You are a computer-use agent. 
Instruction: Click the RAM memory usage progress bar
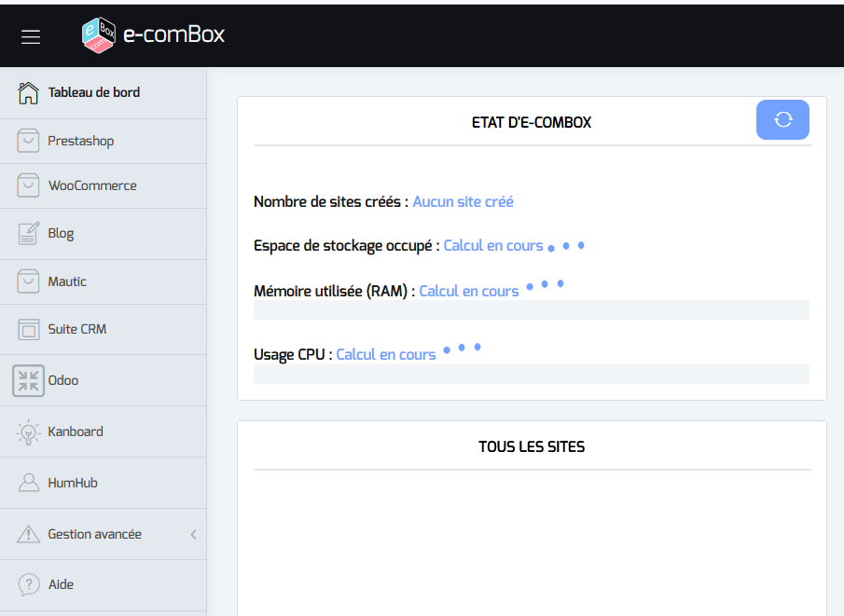click(531, 310)
